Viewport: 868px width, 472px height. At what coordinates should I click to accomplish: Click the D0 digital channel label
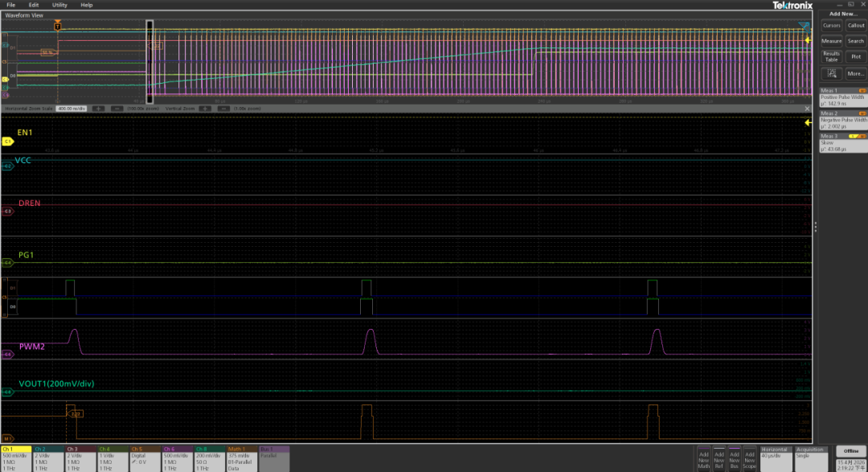[x=13, y=306]
